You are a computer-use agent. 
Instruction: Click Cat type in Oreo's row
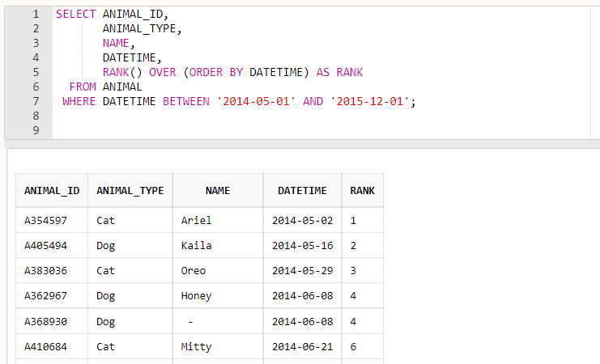point(105,271)
